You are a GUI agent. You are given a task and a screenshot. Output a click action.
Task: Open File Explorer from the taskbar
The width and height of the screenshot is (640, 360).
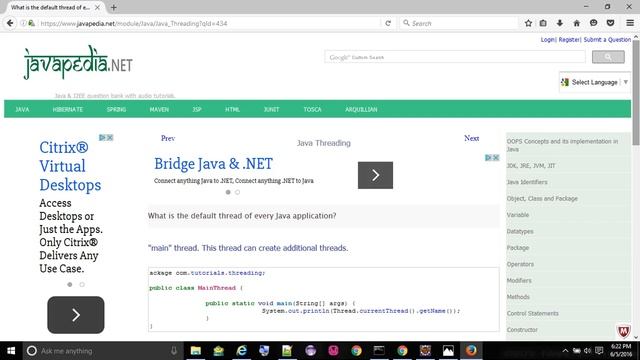[196, 351]
